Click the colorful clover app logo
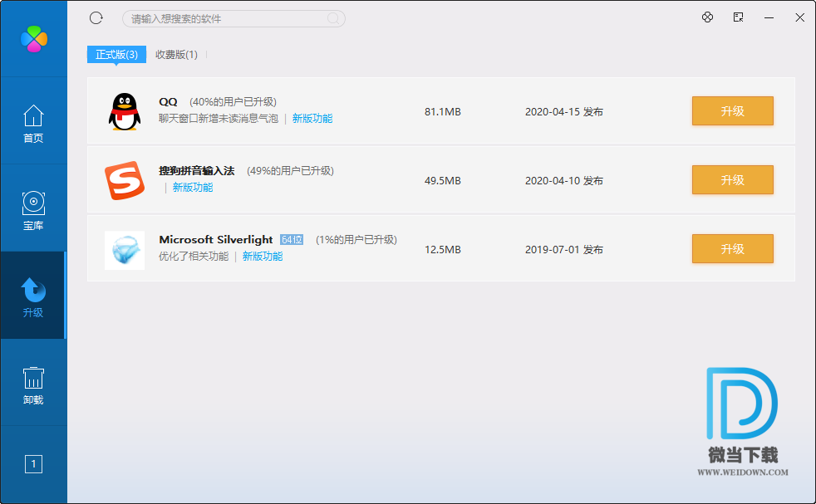816x504 pixels. 34,38
